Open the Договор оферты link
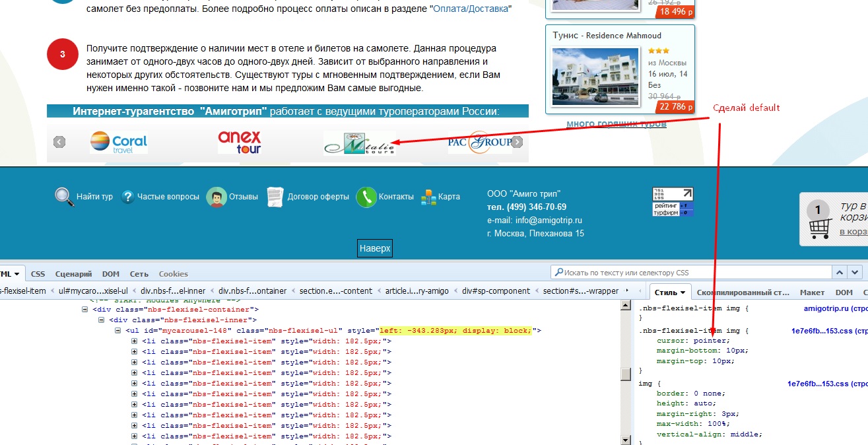The width and height of the screenshot is (868, 445). (318, 197)
